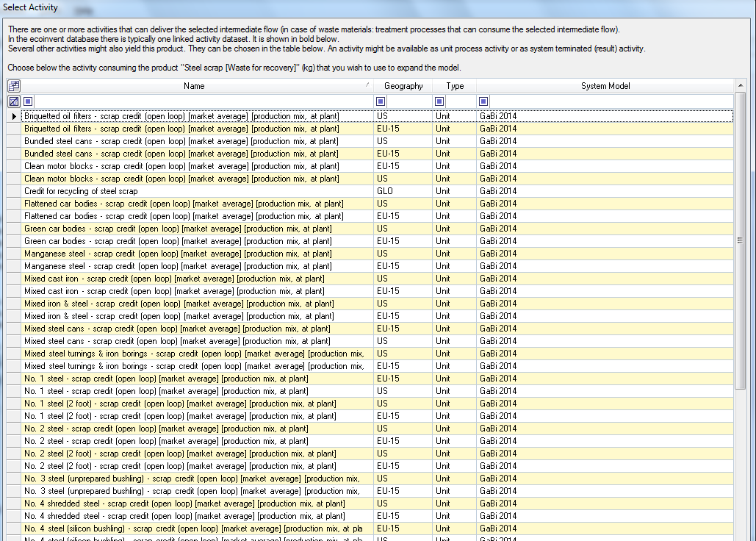The image size is (756, 541).
Task: Select the US Mixed cast iron row
Action: [x=370, y=279]
